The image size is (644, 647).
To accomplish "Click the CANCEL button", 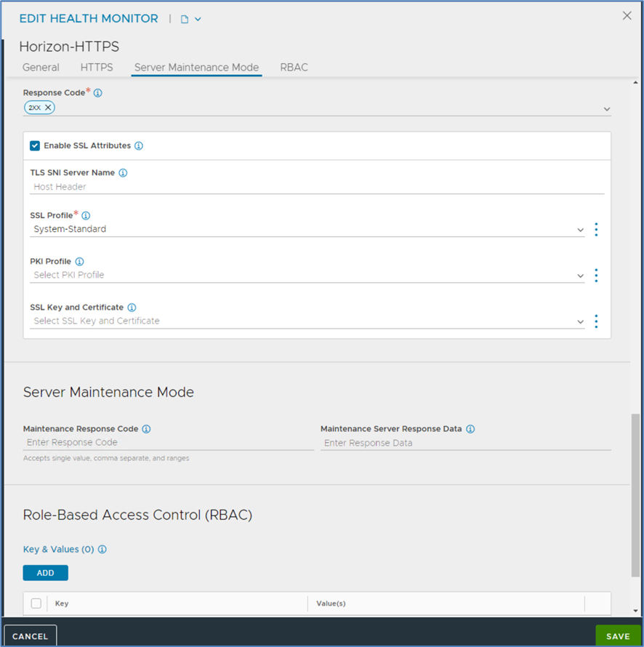I will (30, 636).
